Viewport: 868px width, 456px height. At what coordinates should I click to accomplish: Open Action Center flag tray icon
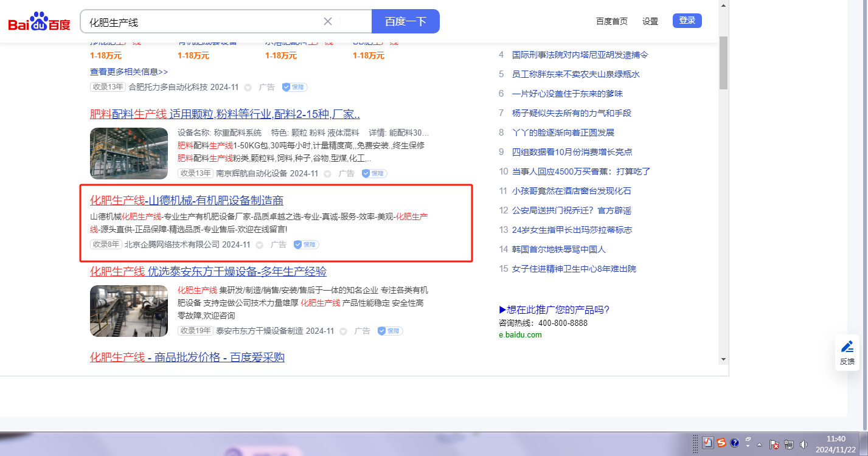(x=774, y=444)
